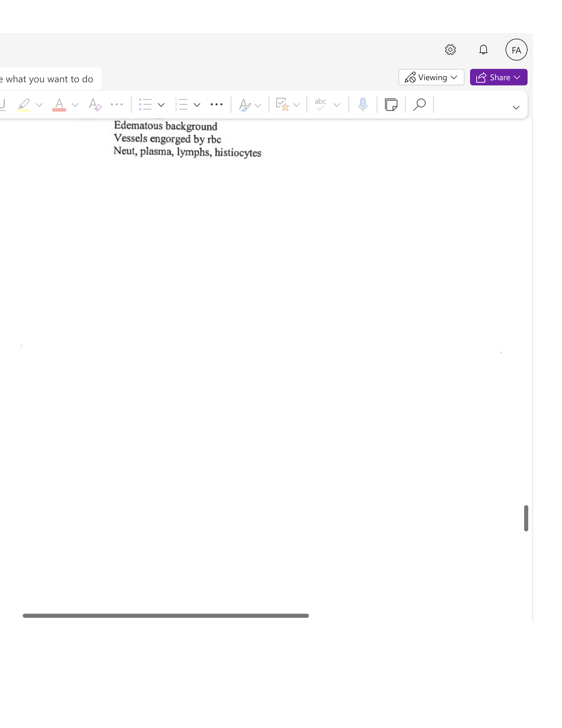This screenshot has height=728, width=562.
Task: Expand the font color dropdown arrow
Action: click(x=75, y=105)
